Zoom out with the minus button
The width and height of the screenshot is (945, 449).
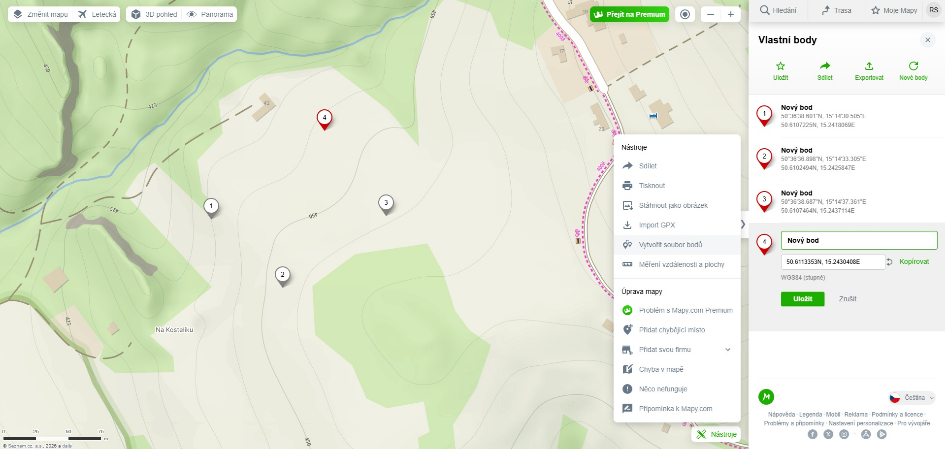tap(711, 14)
